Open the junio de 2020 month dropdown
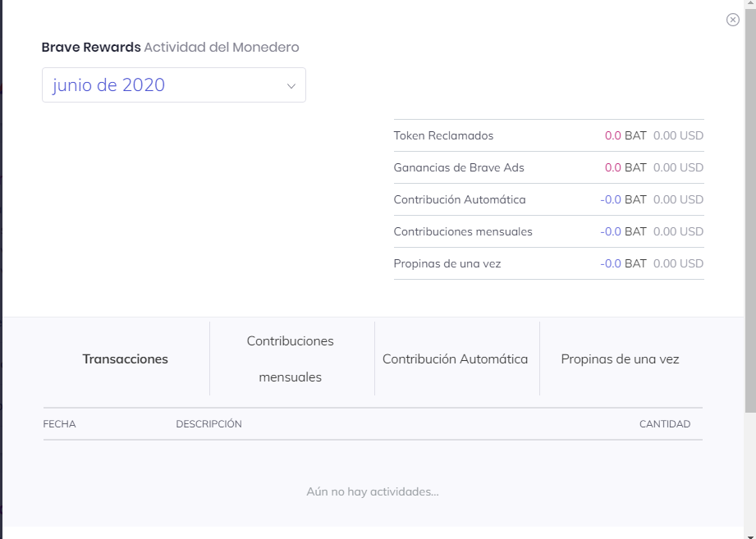Image resolution: width=756 pixels, height=539 pixels. [173, 85]
